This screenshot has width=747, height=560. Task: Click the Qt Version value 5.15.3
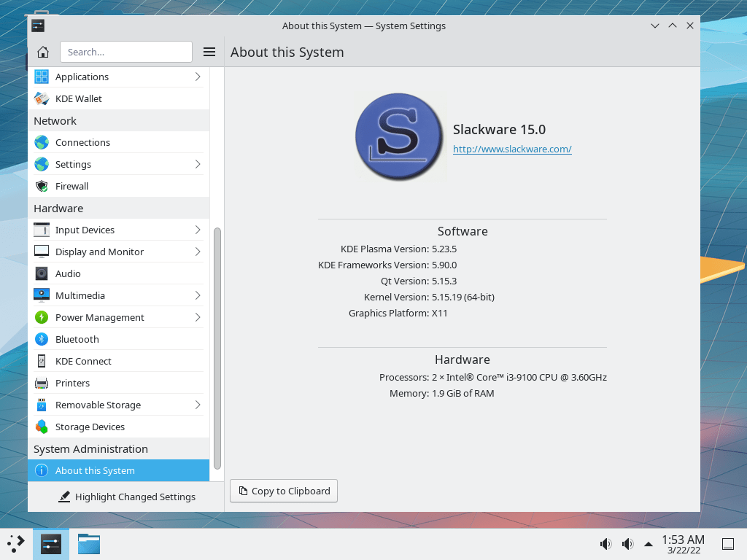pos(444,281)
